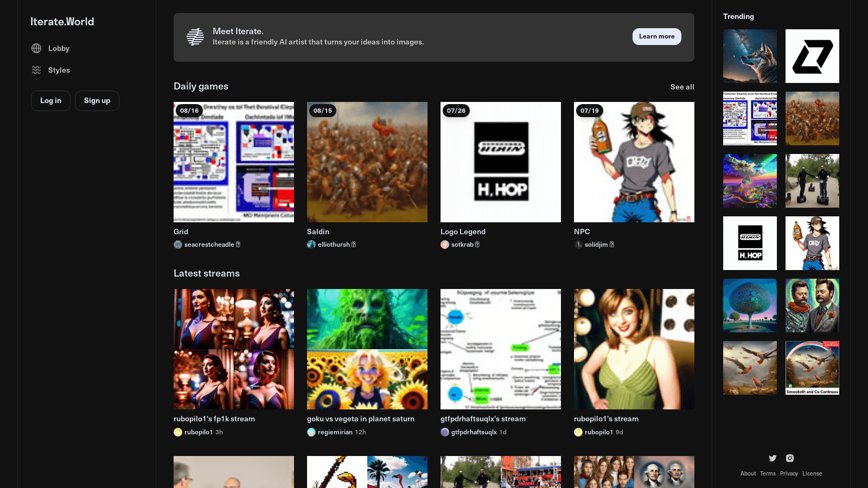Image resolution: width=868 pixels, height=488 pixels.
Task: Open the Privacy link
Action: pyautogui.click(x=789, y=473)
